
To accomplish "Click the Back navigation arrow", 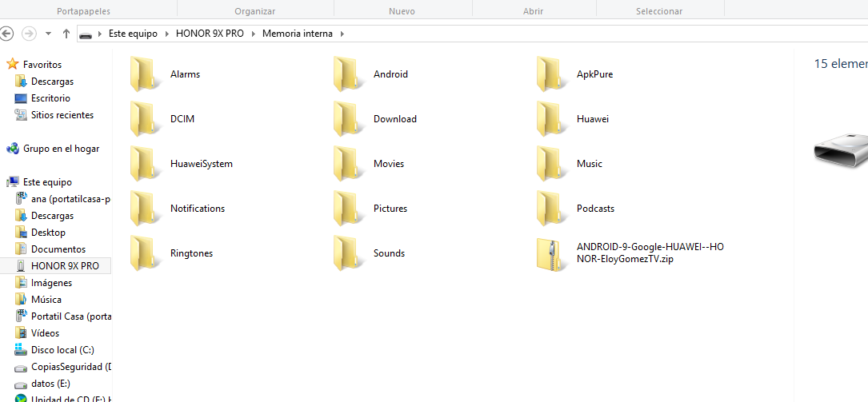I will [8, 34].
